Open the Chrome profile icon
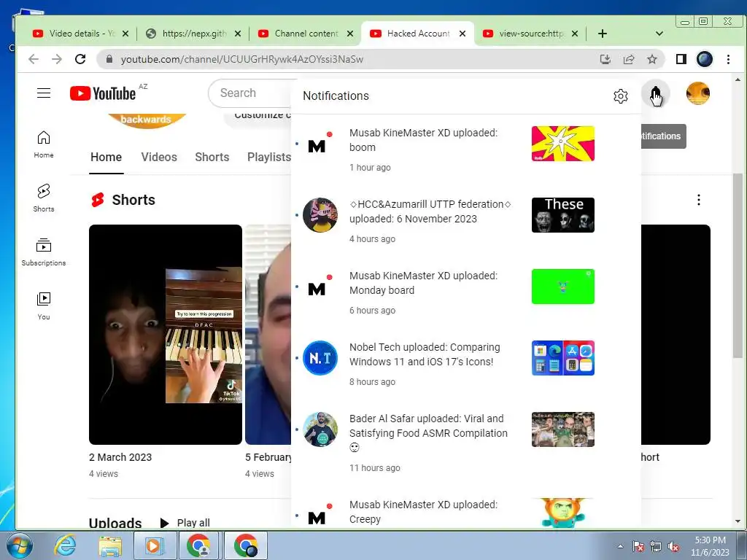747x560 pixels. (x=705, y=59)
